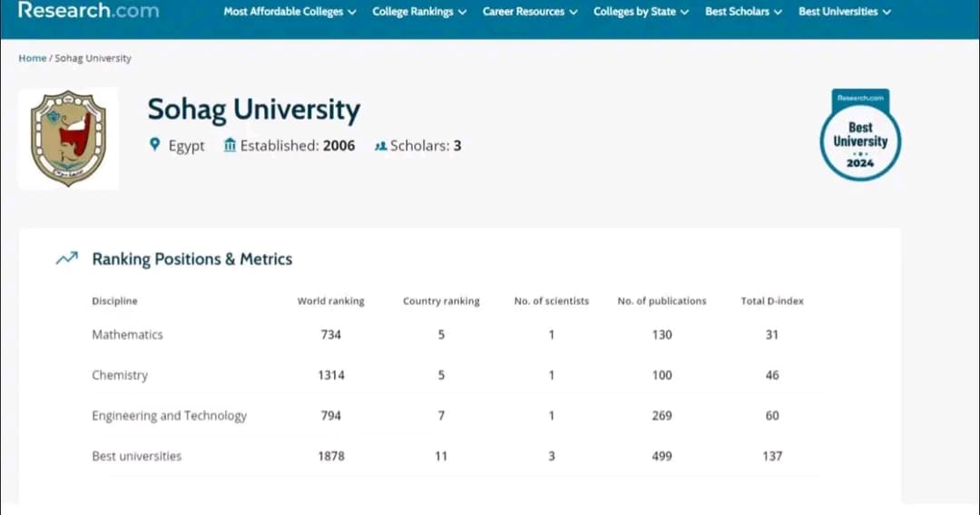The height and width of the screenshot is (515, 980).
Task: Click the Sohag University crest logo
Action: (68, 139)
